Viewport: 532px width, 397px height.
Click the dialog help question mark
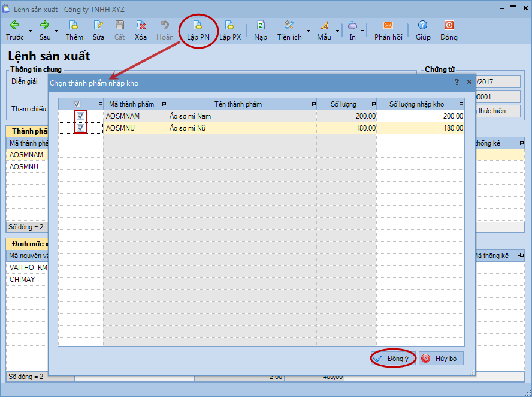tap(457, 82)
